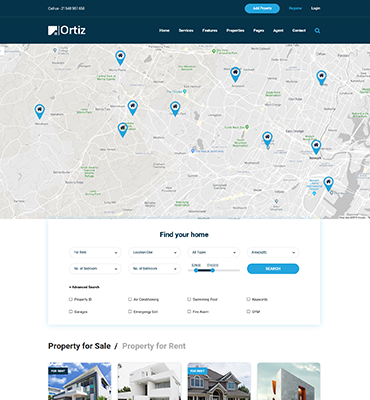Enable the Swimming Pool checkbox
Screen dimensions: 370x400
(189, 299)
